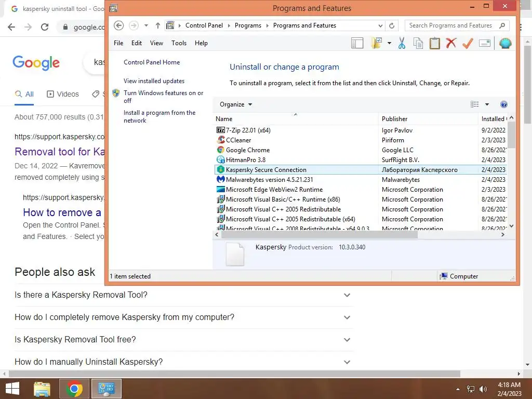
Task: Open the view options dropdown arrow
Action: click(487, 104)
